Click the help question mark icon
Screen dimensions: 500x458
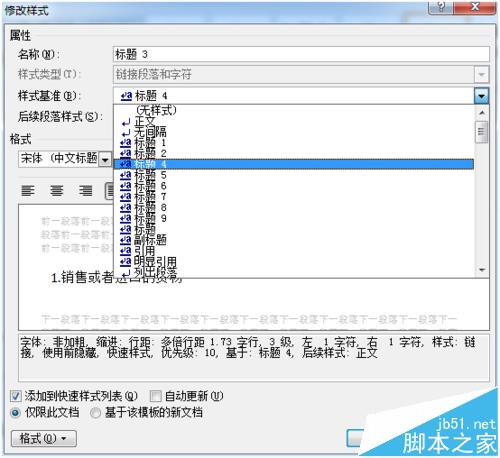441,7
